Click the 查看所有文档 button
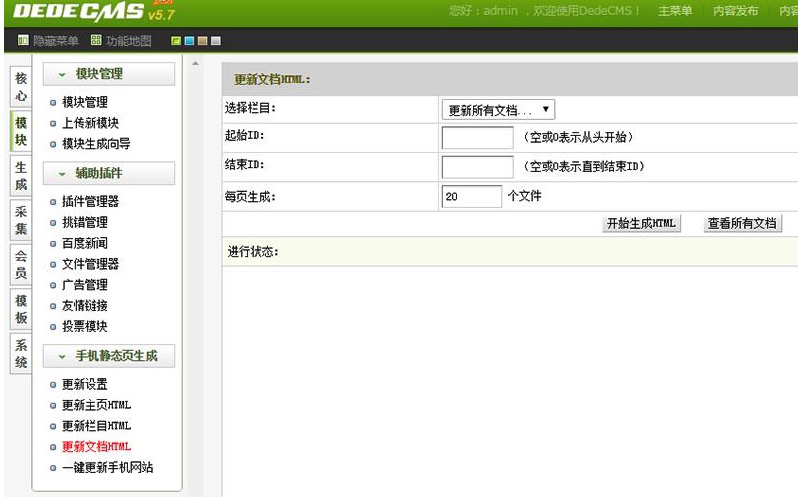The height and width of the screenshot is (497, 798). pyautogui.click(x=741, y=224)
